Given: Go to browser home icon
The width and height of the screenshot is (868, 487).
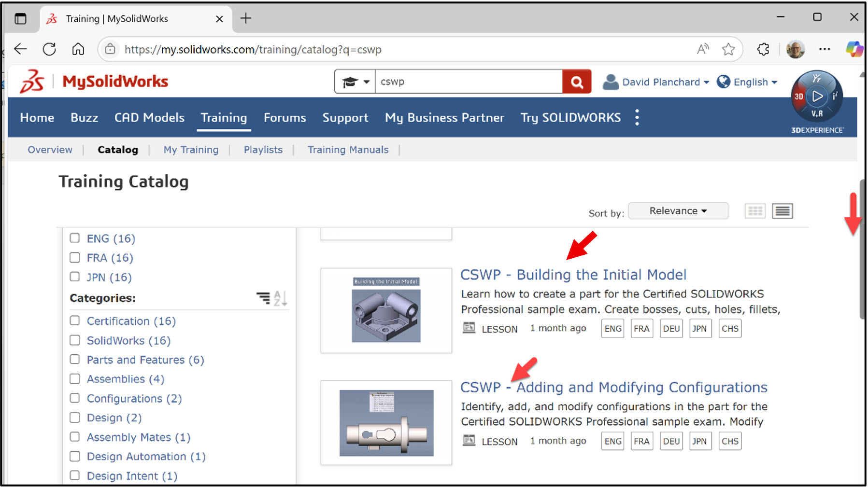Looking at the screenshot, I should pyautogui.click(x=78, y=49).
